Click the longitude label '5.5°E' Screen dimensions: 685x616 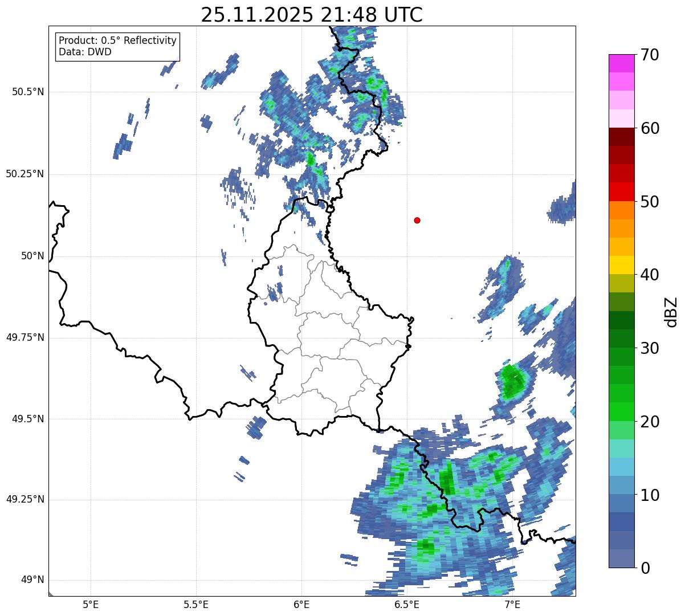196,604
